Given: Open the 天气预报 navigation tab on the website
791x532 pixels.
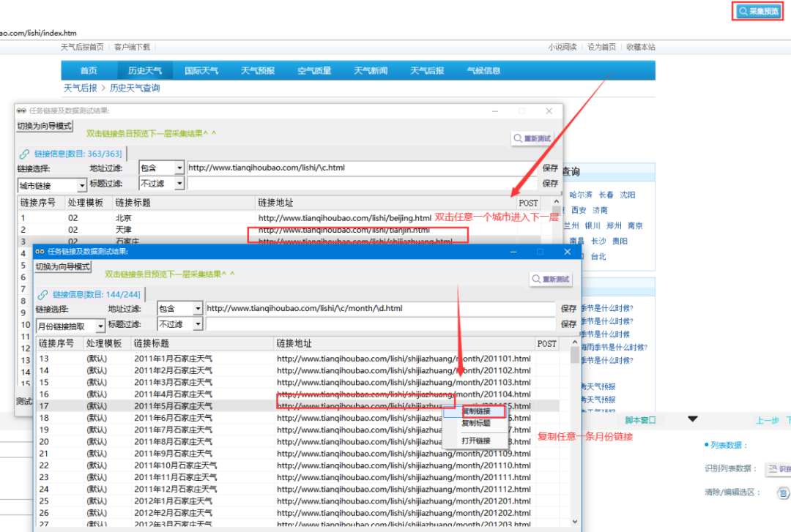Looking at the screenshot, I should coord(258,71).
